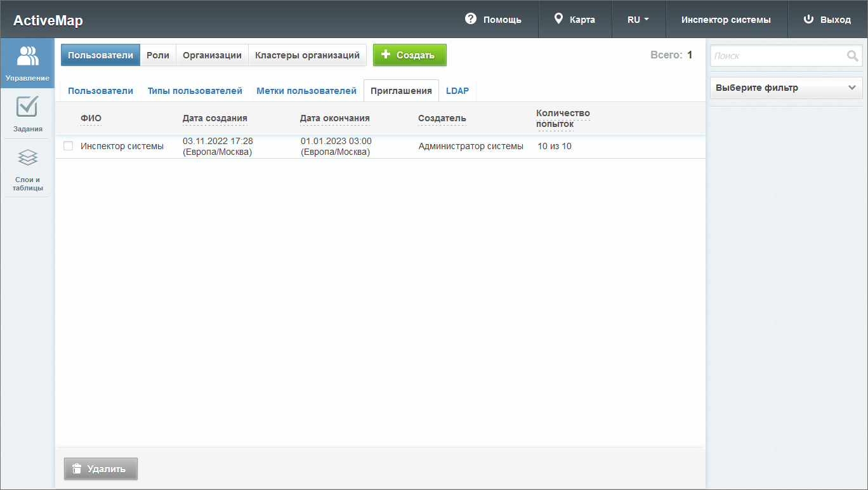Open the Слои и таблицы layers icon
868x490 pixels.
(x=27, y=157)
